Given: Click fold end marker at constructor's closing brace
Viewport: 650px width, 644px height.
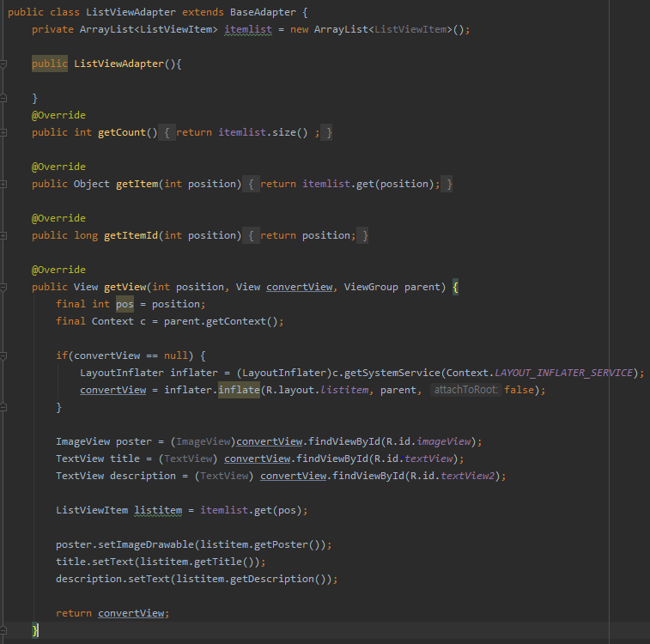Looking at the screenshot, I should (3, 98).
